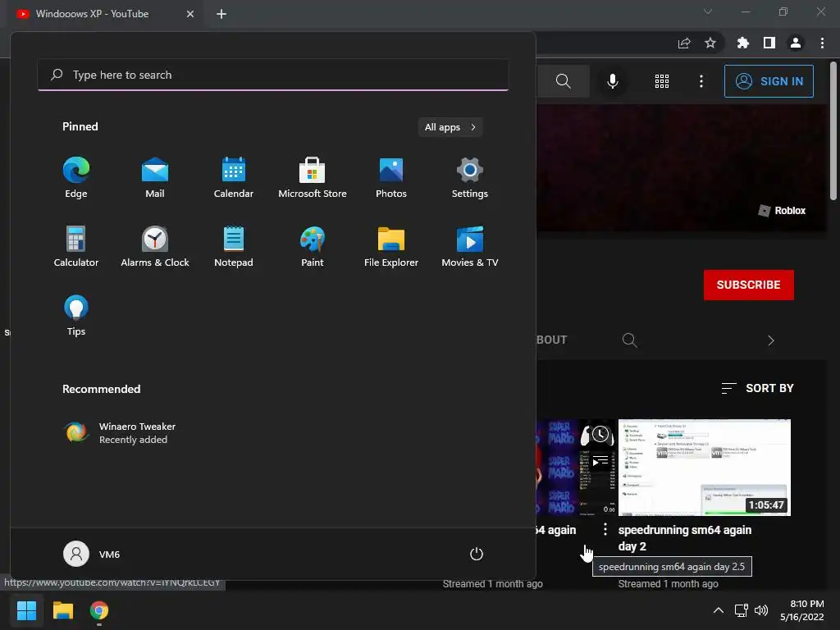
Task: Click the Windows Start button on taskbar
Action: point(26,610)
